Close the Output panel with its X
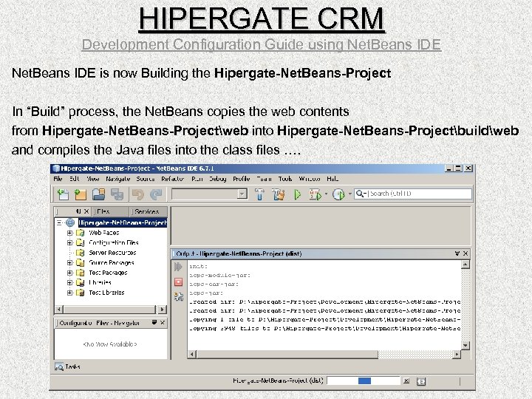Viewport: 532px width, 399px height. coord(465,253)
